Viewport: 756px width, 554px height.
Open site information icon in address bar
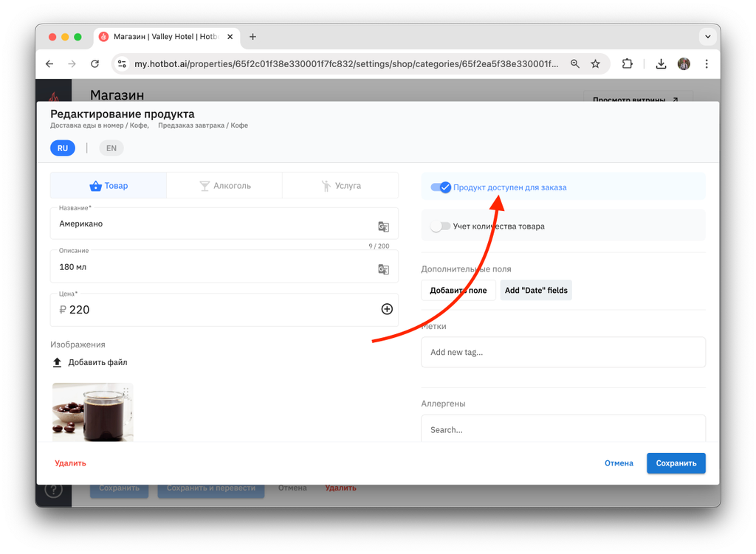[x=122, y=63]
